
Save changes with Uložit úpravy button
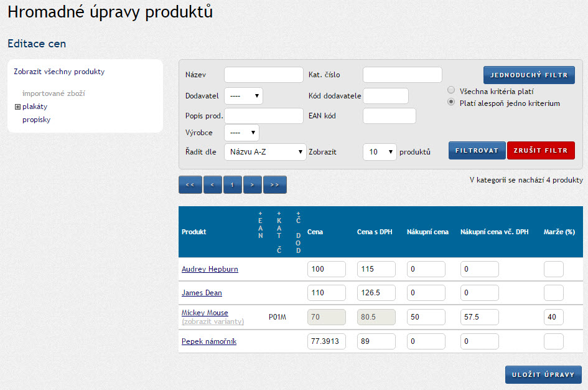coord(543,374)
